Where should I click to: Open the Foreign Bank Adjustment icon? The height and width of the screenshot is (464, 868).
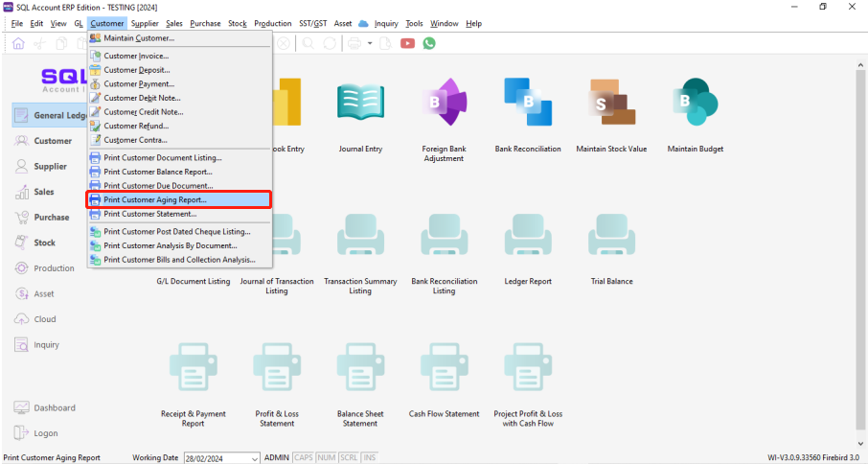(x=443, y=104)
